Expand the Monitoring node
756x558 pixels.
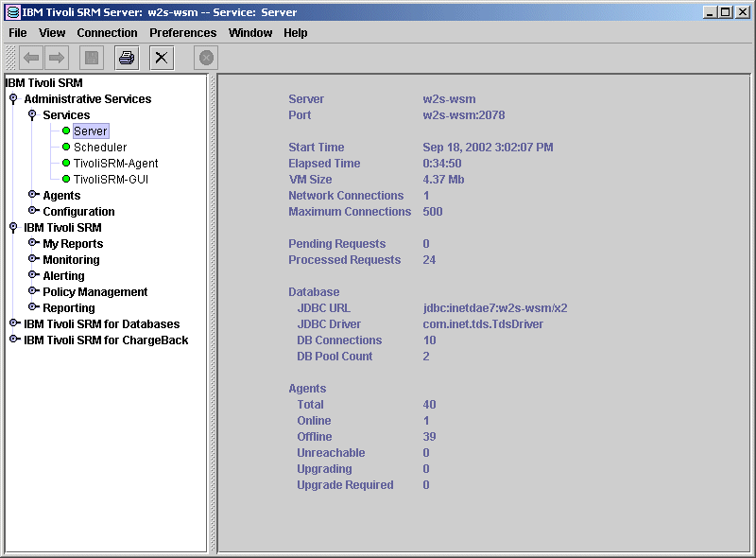[33, 259]
